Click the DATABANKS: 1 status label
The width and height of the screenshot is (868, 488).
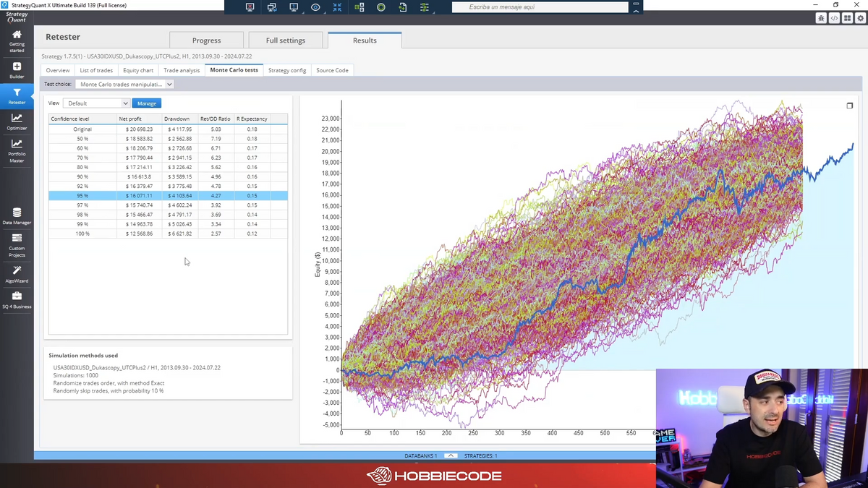pyautogui.click(x=420, y=456)
